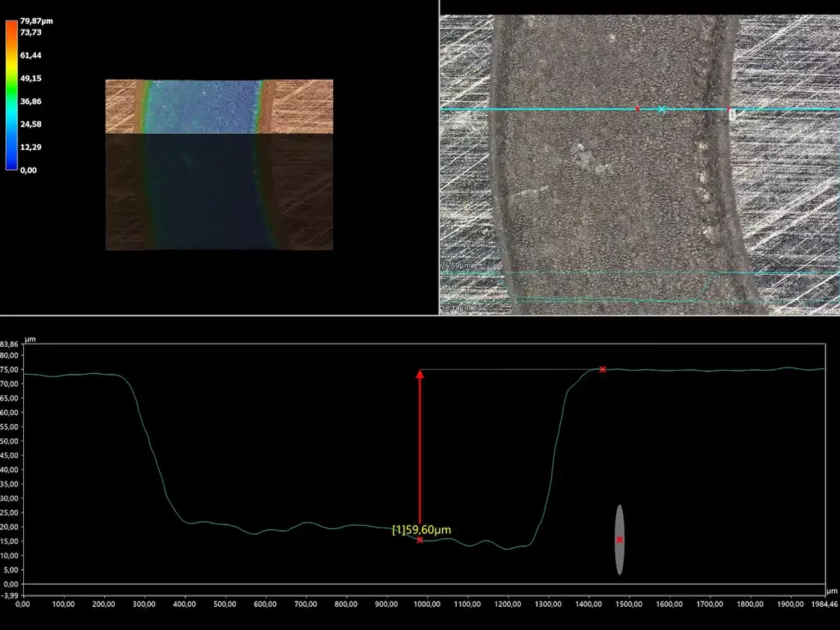The width and height of the screenshot is (840, 630).
Task: Click the white "1" measurement tag
Action: tap(732, 116)
